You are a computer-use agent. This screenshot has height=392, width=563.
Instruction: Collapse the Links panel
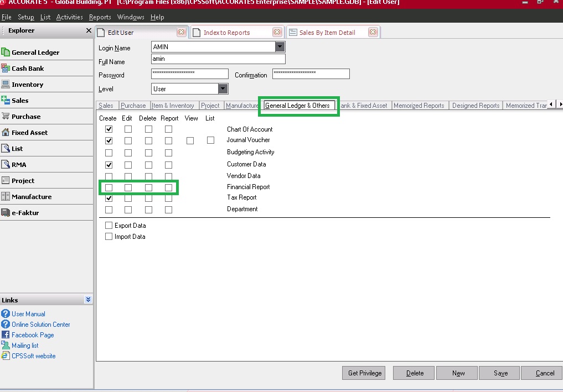click(87, 300)
